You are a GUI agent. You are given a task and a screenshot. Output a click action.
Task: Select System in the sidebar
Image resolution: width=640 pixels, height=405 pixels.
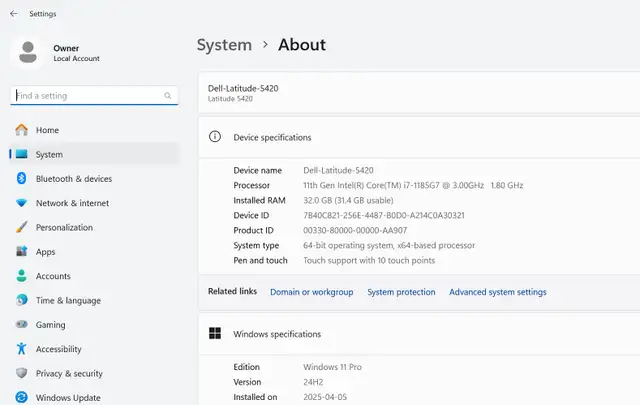94,154
